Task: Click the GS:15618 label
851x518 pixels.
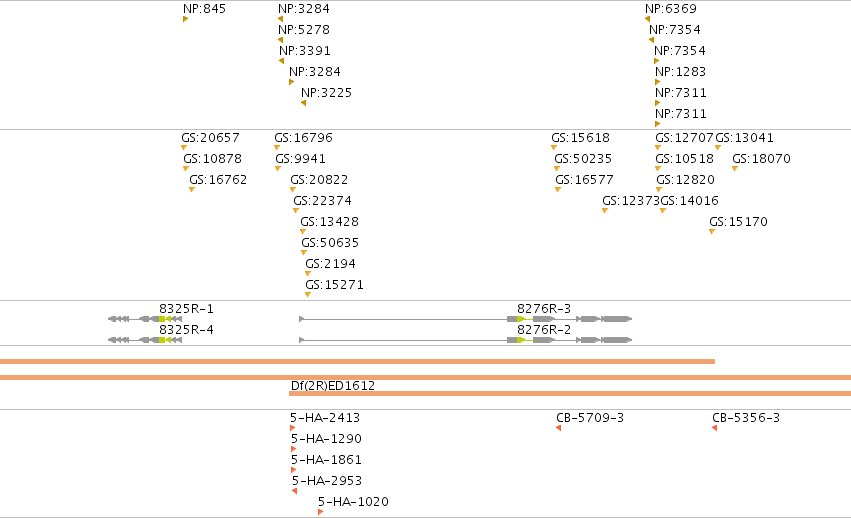Action: click(x=581, y=138)
